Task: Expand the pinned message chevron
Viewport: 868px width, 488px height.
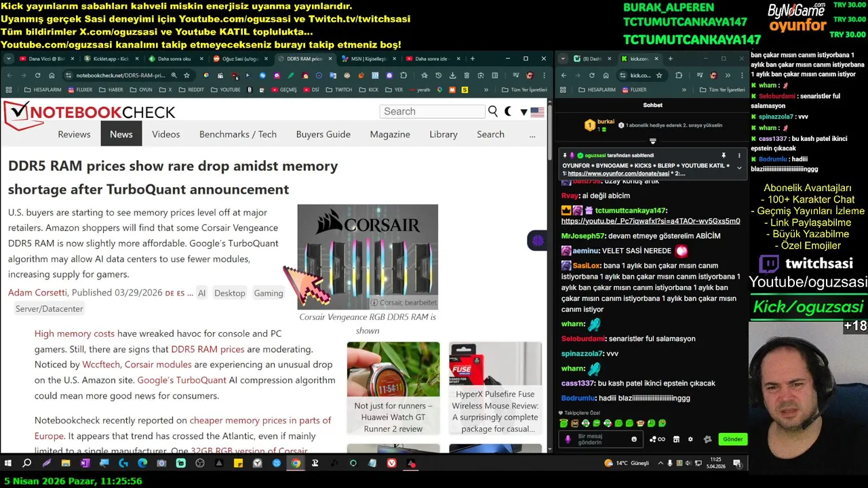Action: (739, 167)
